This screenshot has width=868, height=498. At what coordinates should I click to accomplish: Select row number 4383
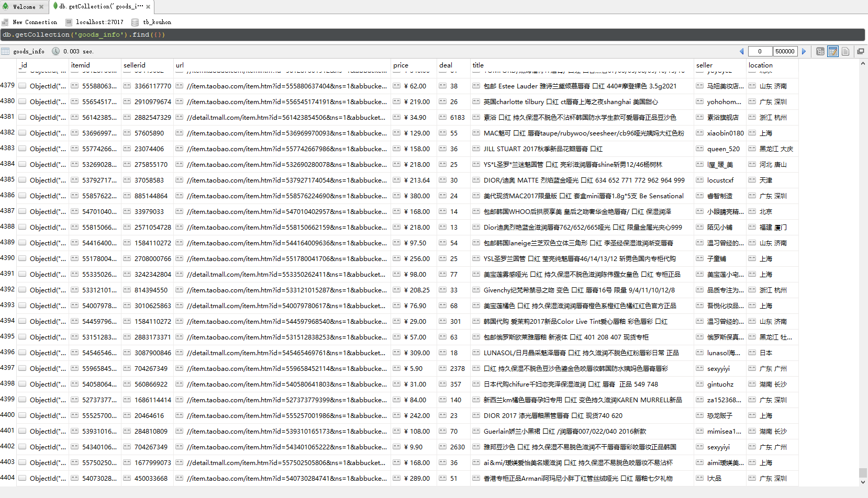point(8,148)
